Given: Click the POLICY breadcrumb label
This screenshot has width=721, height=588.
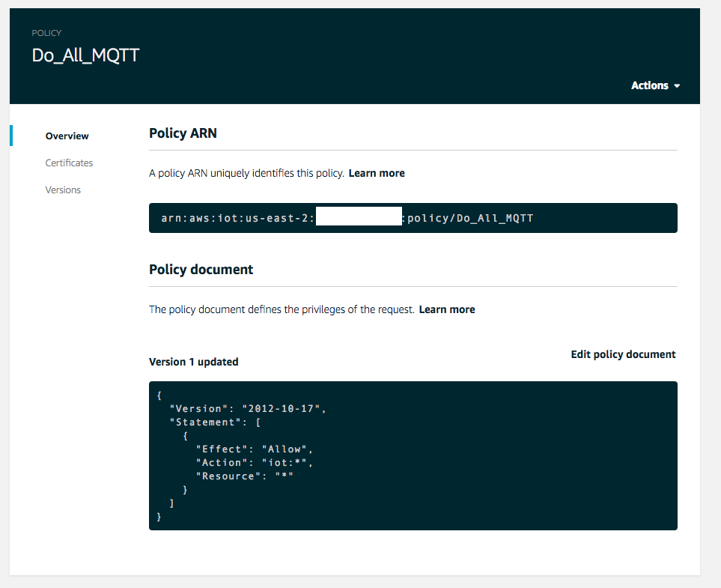Looking at the screenshot, I should 46,33.
